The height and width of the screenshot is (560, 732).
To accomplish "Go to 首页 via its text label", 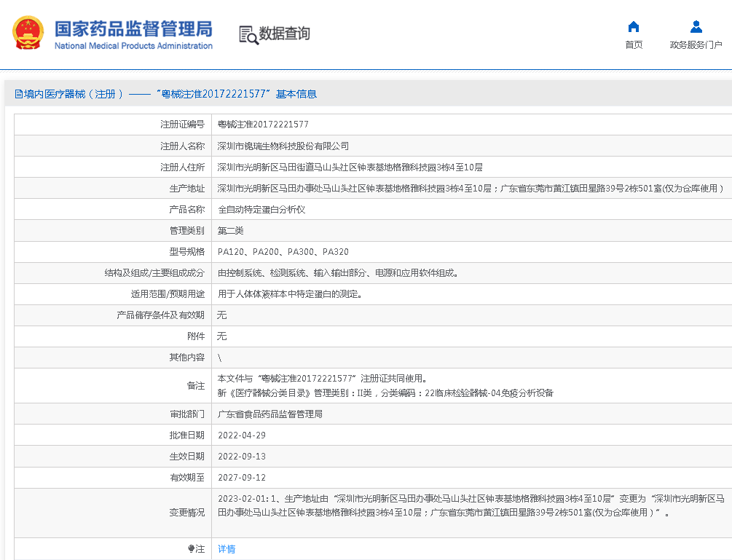I will coord(634,45).
